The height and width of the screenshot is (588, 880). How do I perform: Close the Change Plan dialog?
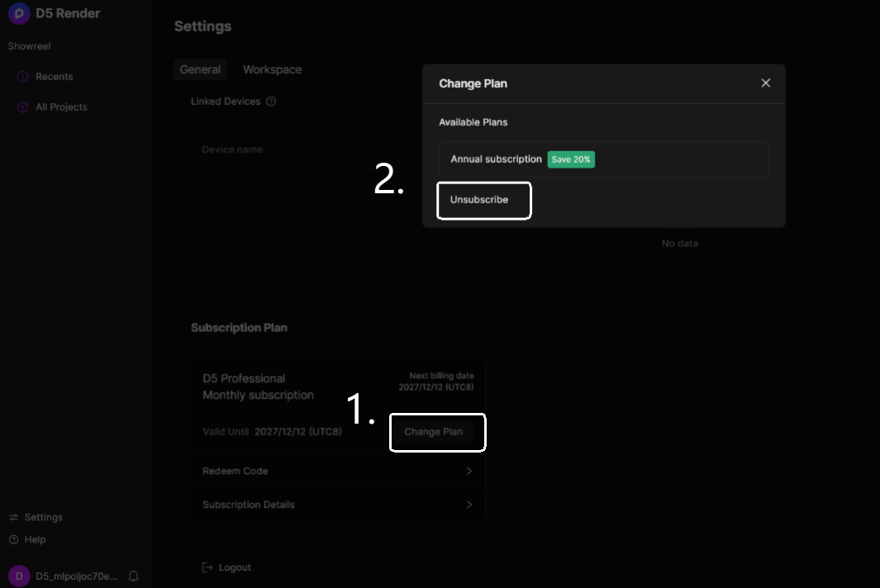765,83
